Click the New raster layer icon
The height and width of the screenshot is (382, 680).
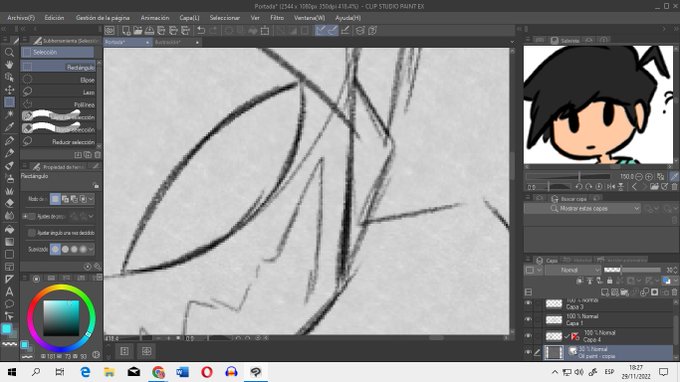click(x=605, y=292)
